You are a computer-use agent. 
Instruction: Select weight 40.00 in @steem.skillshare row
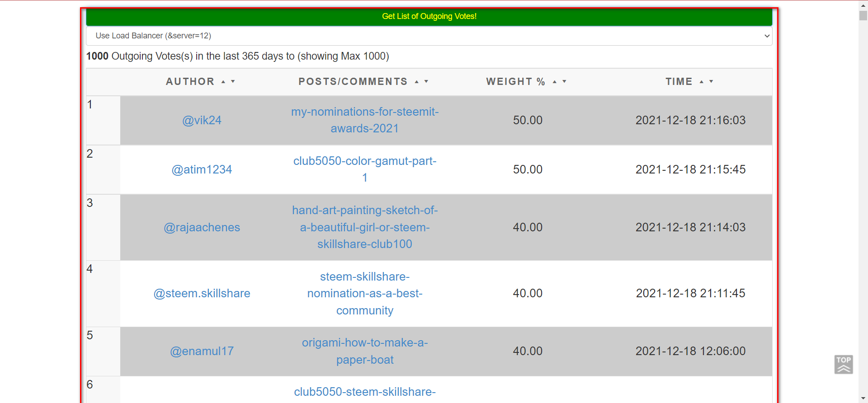(x=528, y=293)
